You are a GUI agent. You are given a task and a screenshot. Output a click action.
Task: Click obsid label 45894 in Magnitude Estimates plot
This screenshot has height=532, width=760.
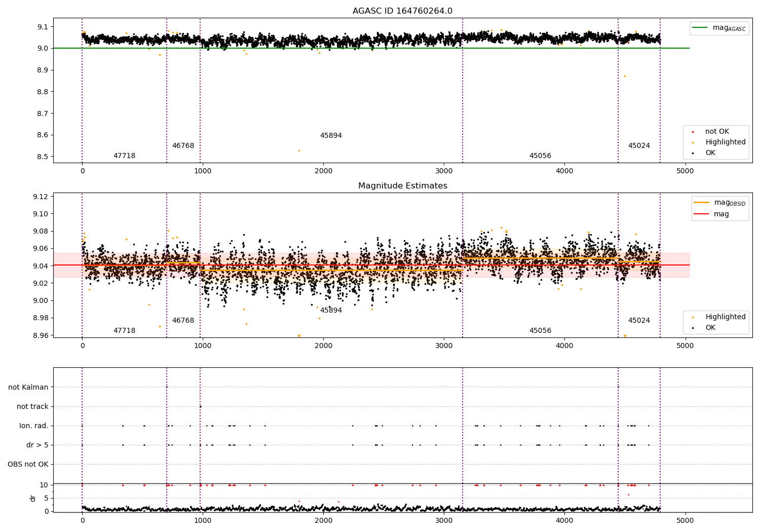(x=331, y=311)
